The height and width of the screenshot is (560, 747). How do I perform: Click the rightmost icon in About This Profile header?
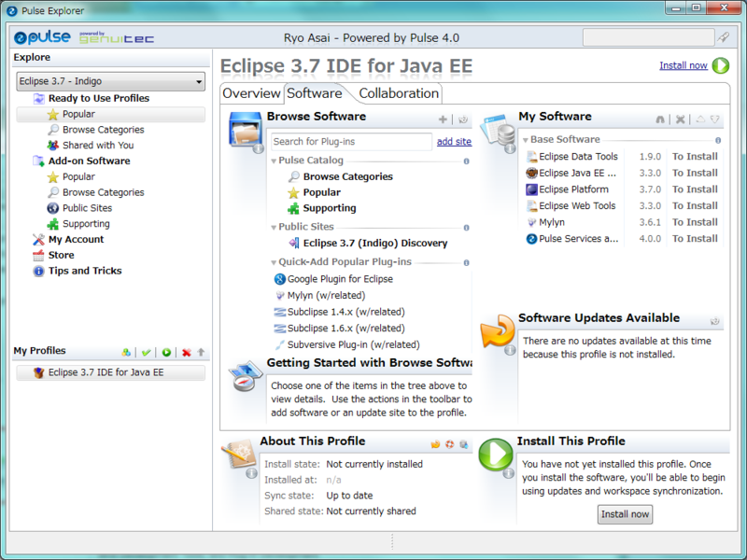click(463, 444)
